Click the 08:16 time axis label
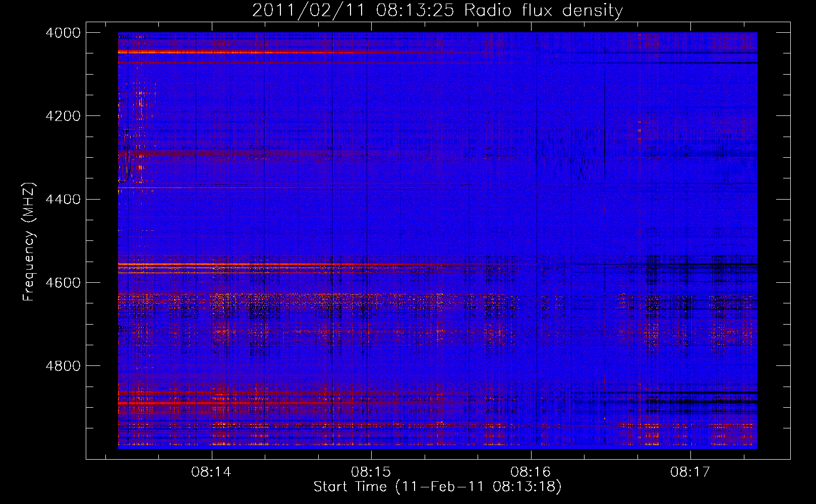This screenshot has height=504, width=816. (x=531, y=472)
